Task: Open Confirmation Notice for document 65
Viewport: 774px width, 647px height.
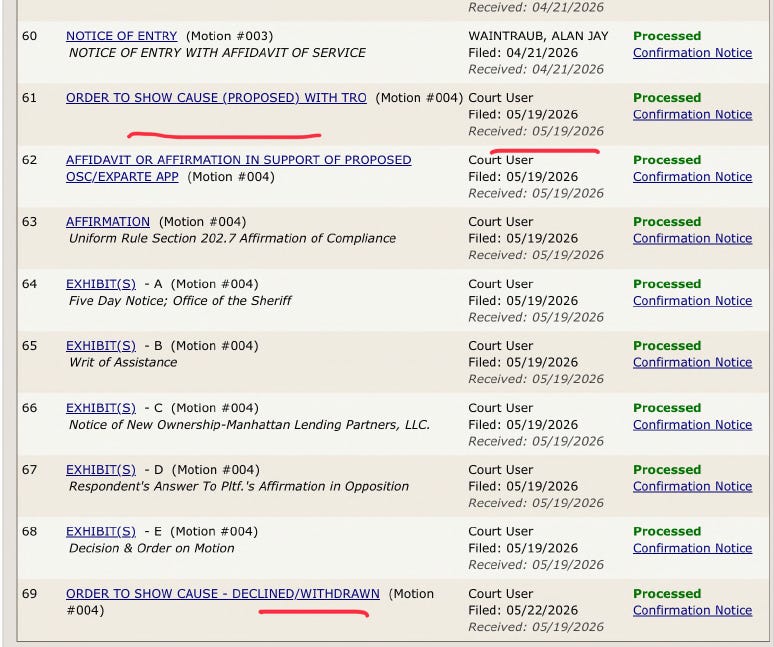Action: 693,362
